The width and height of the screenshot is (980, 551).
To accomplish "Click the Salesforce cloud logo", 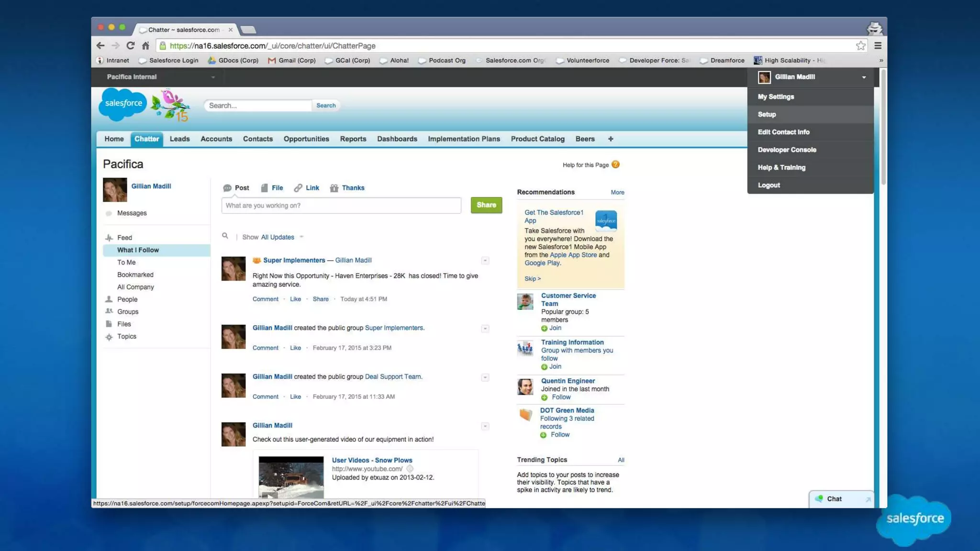I will [122, 104].
